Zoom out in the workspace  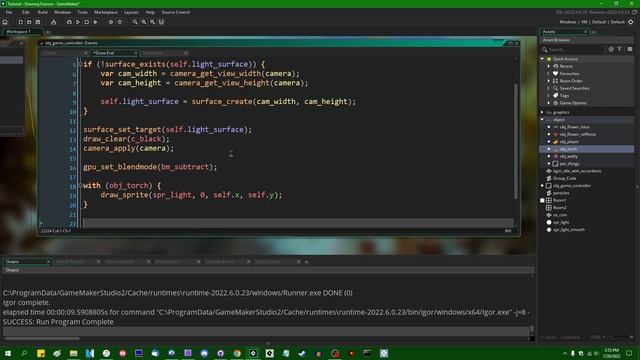click(135, 22)
